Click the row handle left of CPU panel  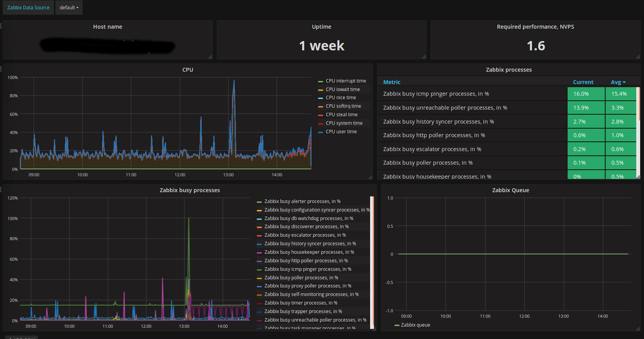1,69
